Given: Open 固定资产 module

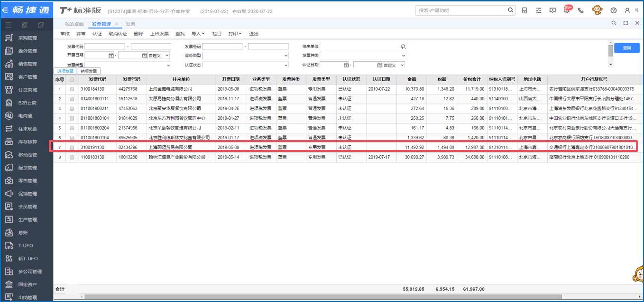Looking at the screenshot, I should point(28,284).
